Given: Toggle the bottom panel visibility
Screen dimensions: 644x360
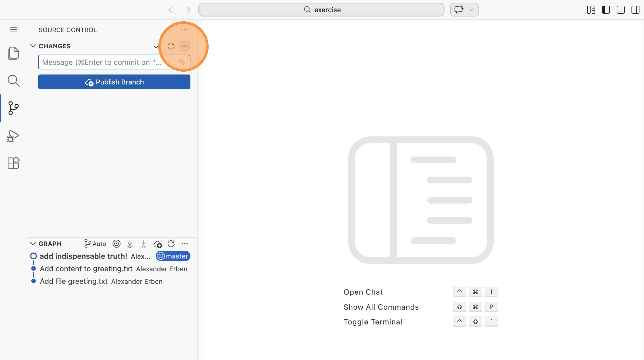Looking at the screenshot, I should click(620, 10).
